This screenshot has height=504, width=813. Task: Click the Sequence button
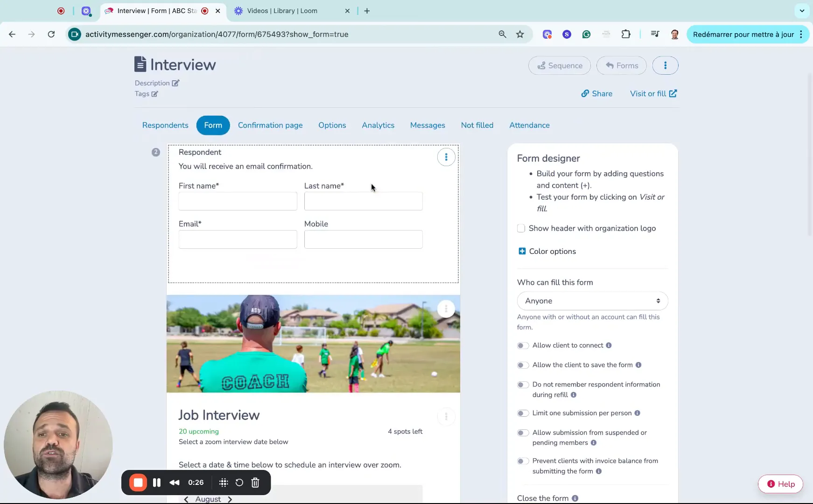point(559,66)
